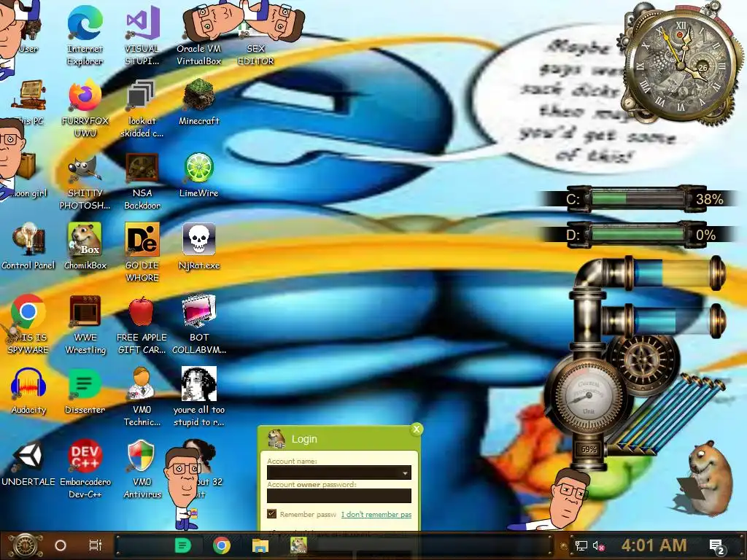Follow the 'I don't remember pas' link
Viewport: 747px width, 560px height.
point(376,514)
